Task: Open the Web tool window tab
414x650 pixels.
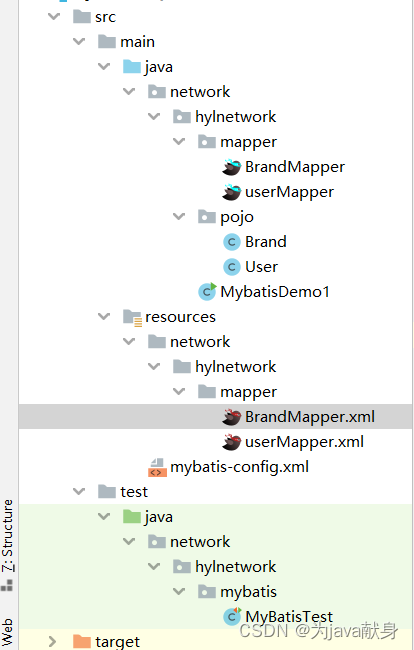Action: (x=7, y=632)
